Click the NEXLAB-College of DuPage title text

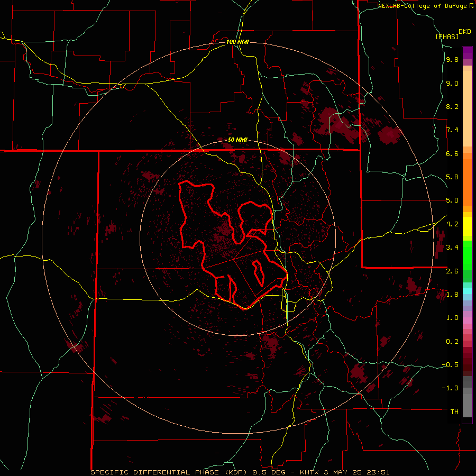422,6
